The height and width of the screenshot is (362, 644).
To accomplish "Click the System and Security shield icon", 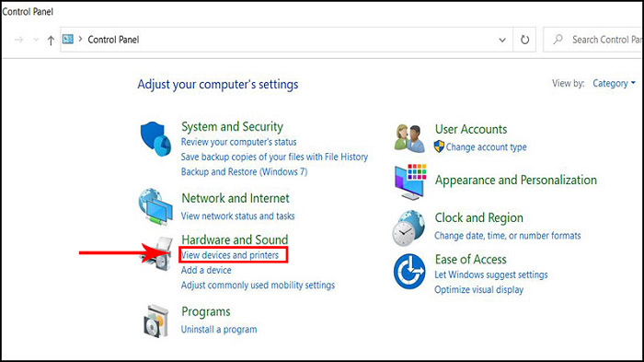I will click(x=155, y=139).
